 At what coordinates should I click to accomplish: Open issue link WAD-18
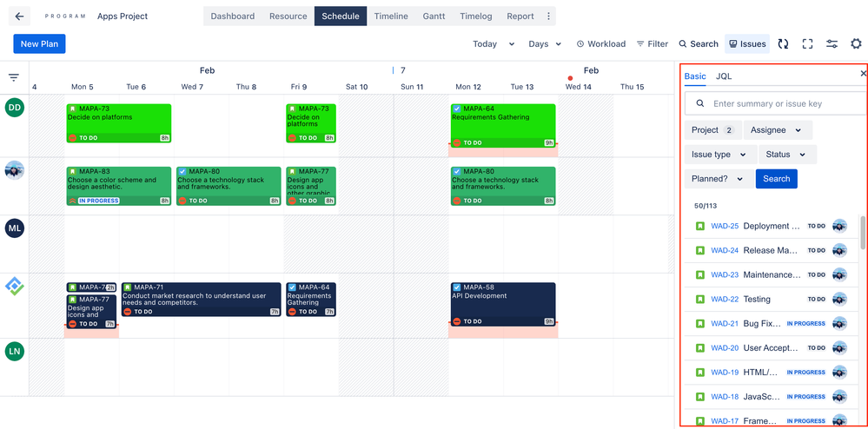click(x=725, y=396)
